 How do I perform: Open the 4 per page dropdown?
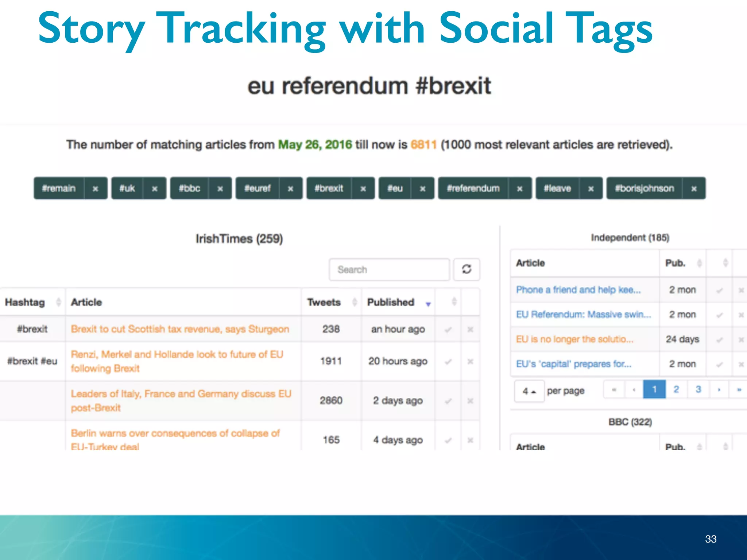[x=529, y=391]
